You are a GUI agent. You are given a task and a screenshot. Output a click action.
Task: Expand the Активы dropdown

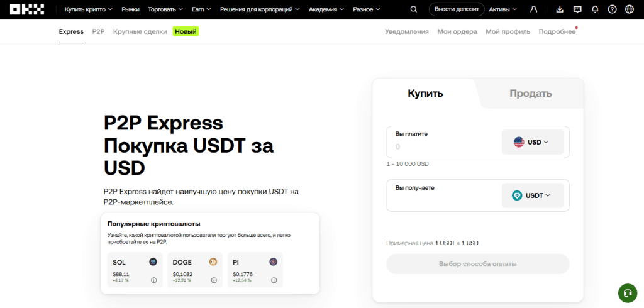tap(502, 9)
